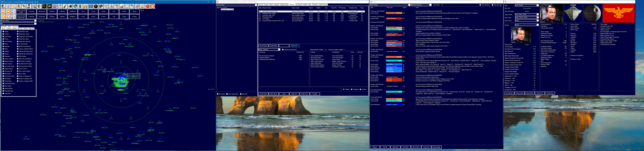
Task: Click the green refresh arrows icon
Action: (x=127, y=6)
